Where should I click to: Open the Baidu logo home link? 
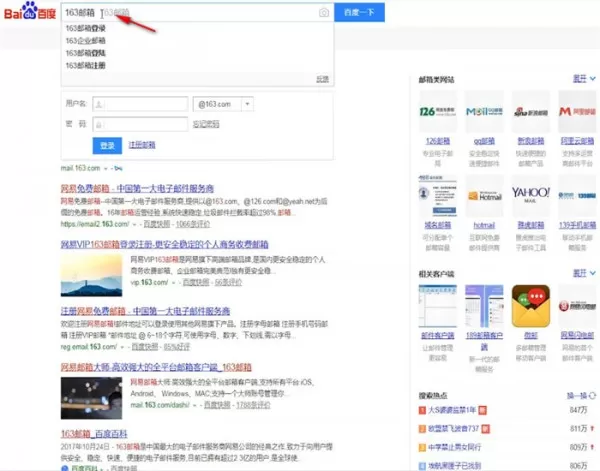point(30,11)
